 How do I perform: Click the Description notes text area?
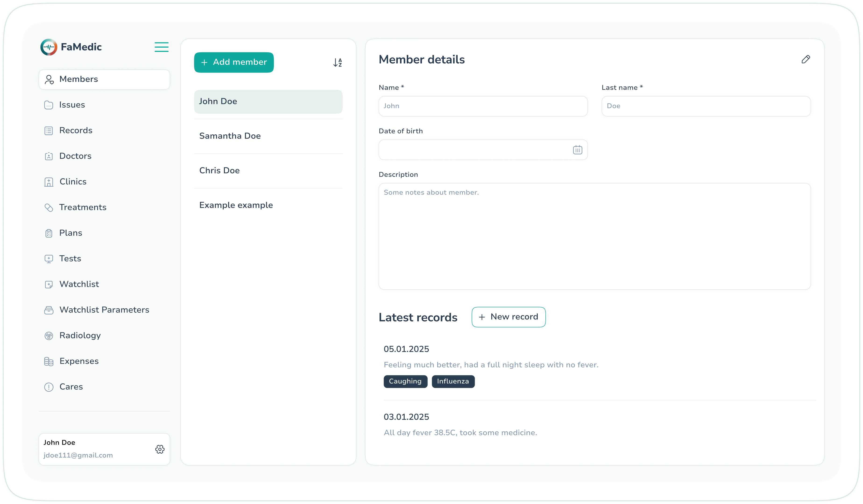point(594,236)
